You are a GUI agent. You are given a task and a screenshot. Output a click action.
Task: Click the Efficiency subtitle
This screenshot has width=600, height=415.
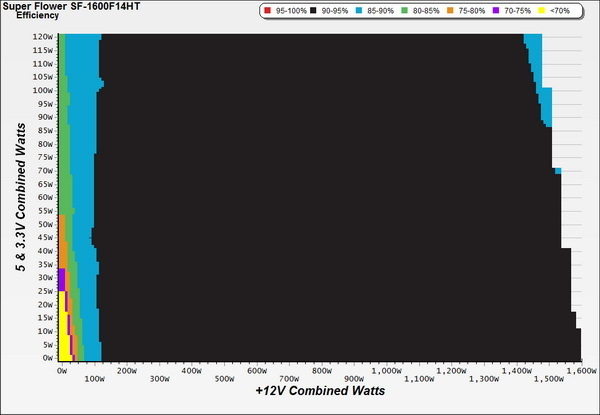coord(38,15)
